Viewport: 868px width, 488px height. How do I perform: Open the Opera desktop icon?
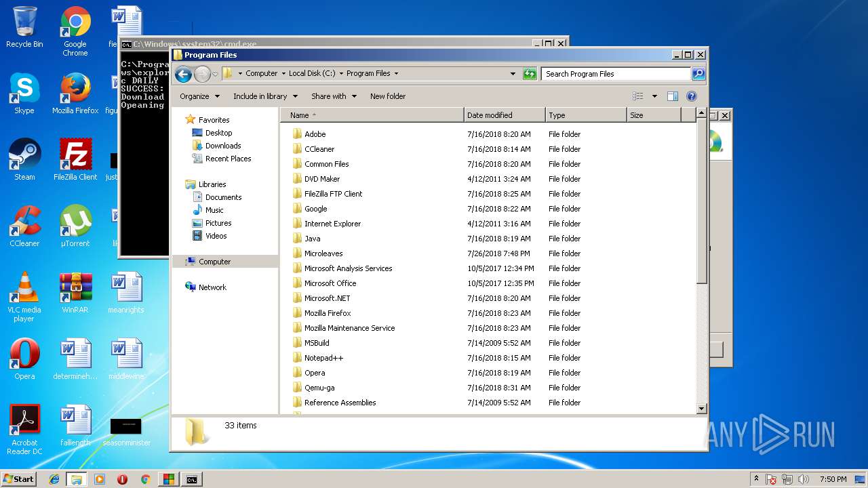tap(24, 359)
